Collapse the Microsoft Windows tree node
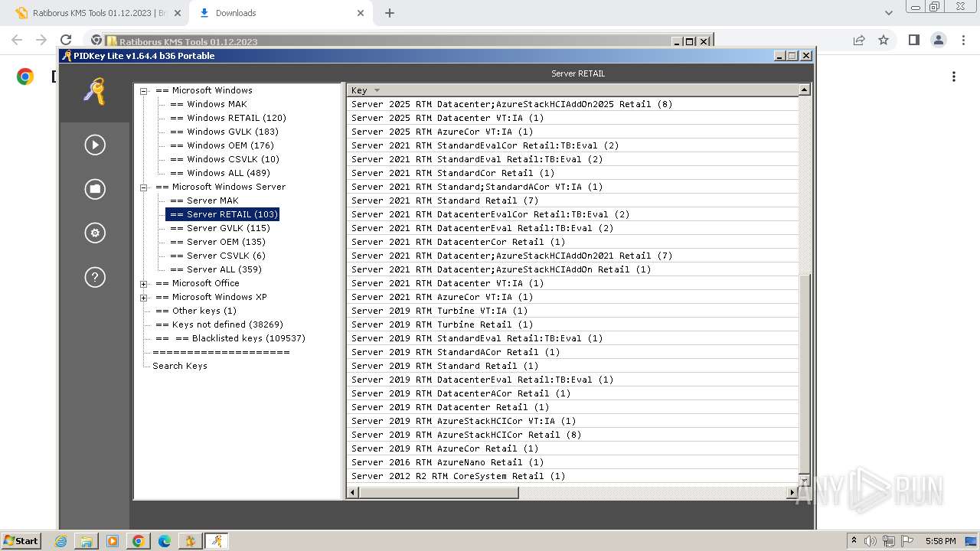Image resolution: width=980 pixels, height=551 pixels. 143,91
